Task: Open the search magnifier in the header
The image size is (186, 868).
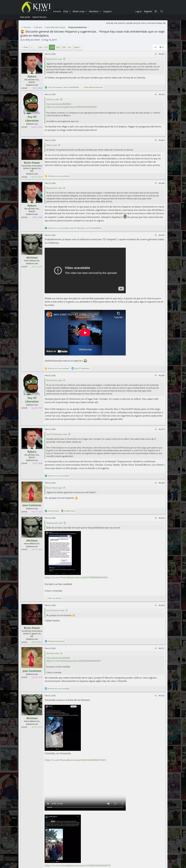Action: (161, 11)
